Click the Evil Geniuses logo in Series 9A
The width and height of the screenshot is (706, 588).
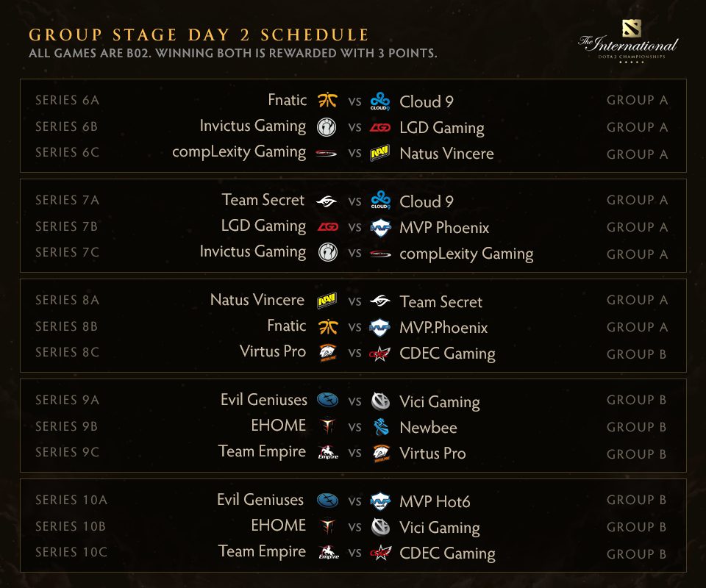pyautogui.click(x=327, y=401)
